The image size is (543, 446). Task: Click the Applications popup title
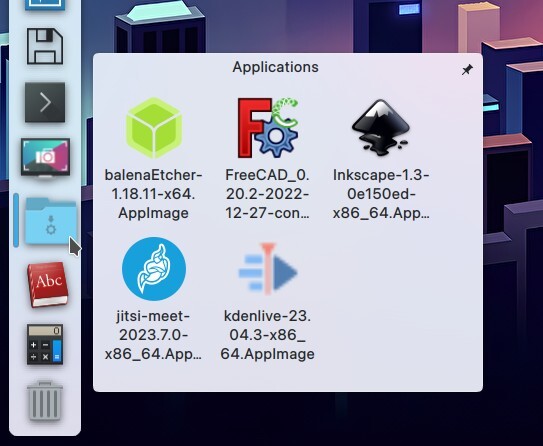click(275, 67)
